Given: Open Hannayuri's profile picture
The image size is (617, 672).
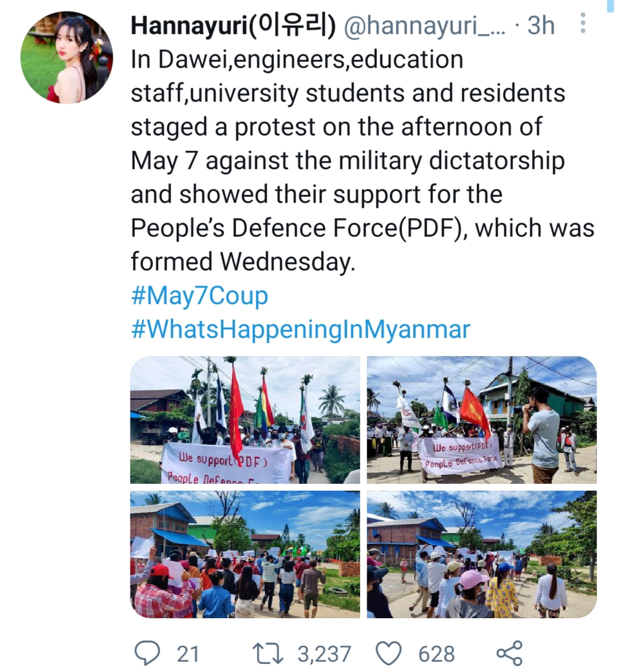Looking at the screenshot, I should point(66,57).
